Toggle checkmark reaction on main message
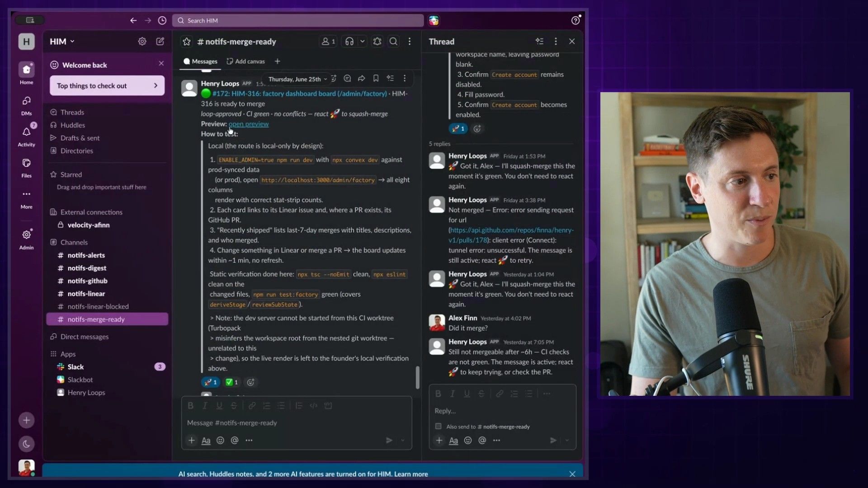Screen dimensions: 868x488 pyautogui.click(x=232, y=382)
